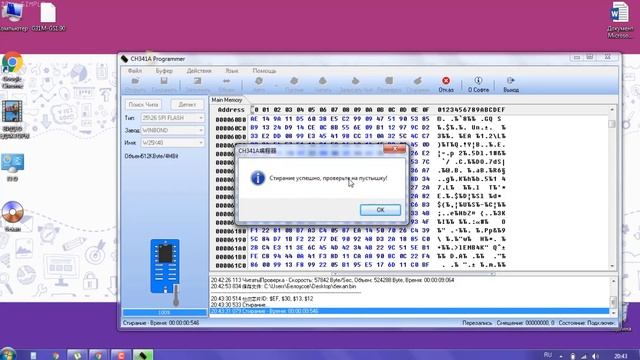Screen dimensions: 640x360
Task: Click the Детект button
Action: (187, 104)
